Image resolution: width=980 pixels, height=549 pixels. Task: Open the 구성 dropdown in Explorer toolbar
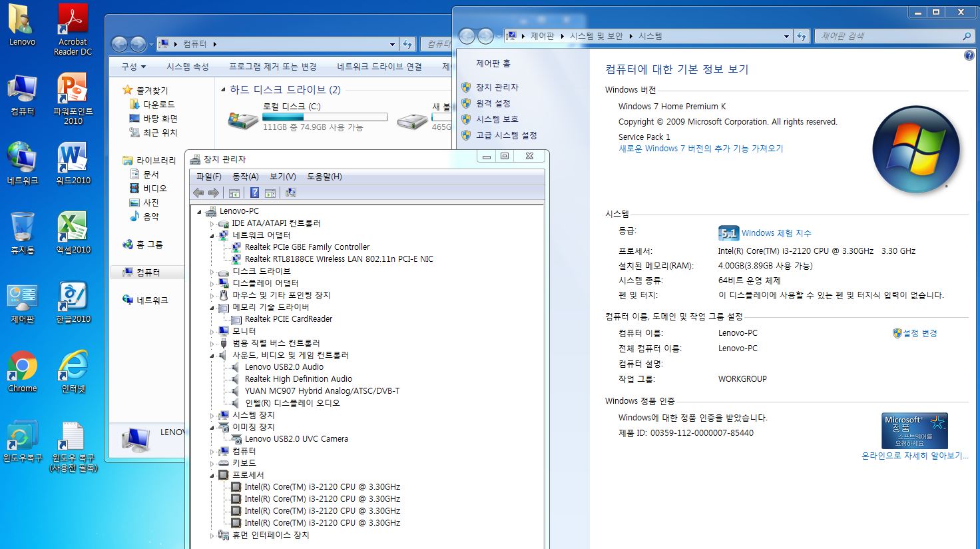(133, 67)
